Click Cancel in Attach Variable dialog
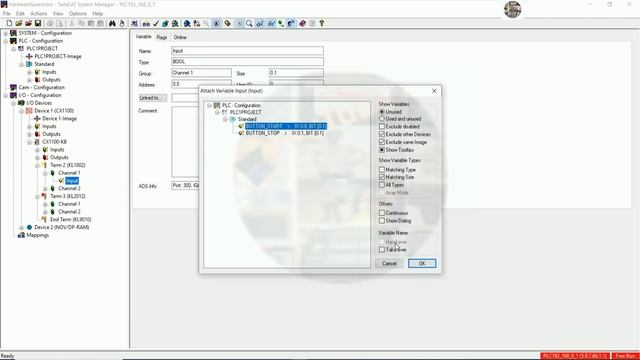 (x=389, y=263)
